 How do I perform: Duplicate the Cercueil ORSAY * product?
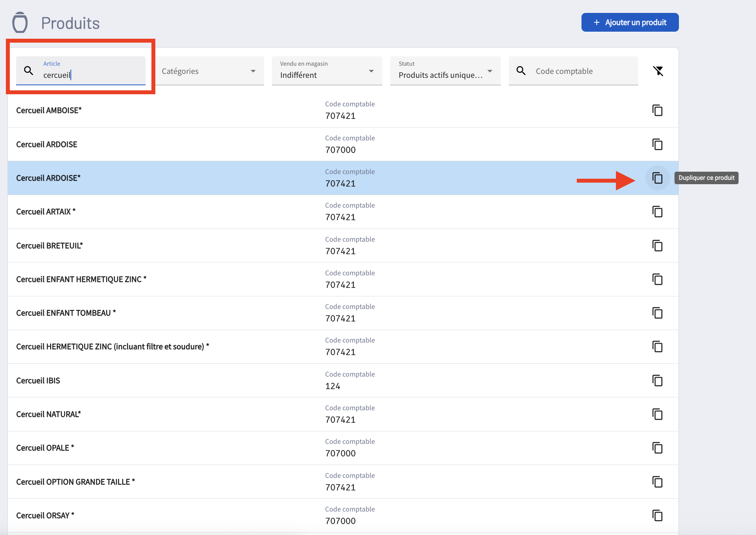[x=657, y=515]
